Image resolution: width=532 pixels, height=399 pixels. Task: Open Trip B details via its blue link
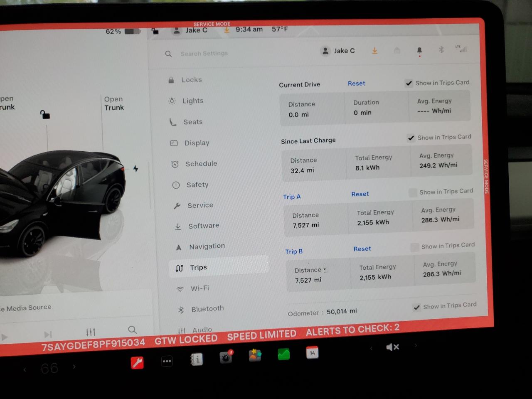coord(294,251)
